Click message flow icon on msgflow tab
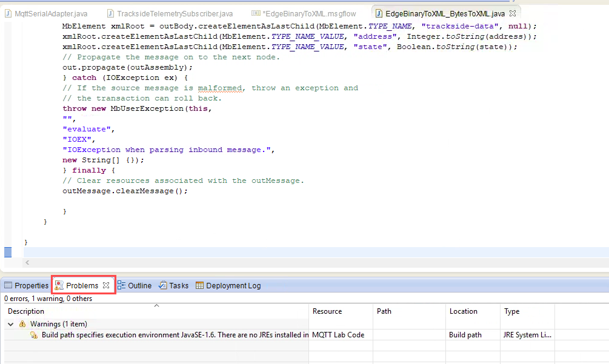 [256, 13]
